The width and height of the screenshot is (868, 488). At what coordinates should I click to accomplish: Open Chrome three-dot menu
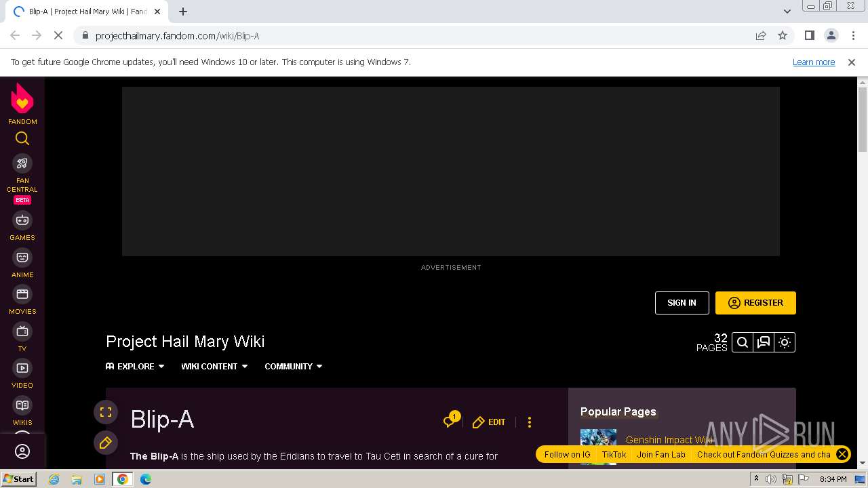tap(853, 36)
